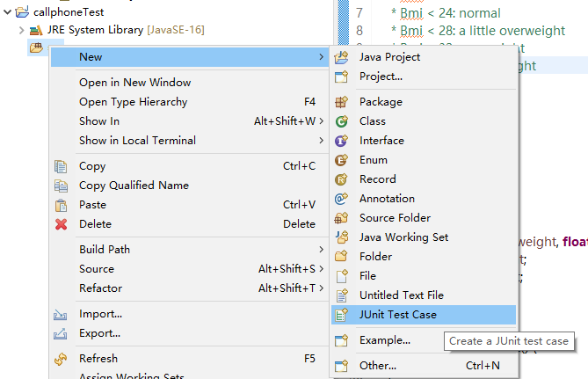
Task: Click the Enum icon
Action: [x=341, y=160]
